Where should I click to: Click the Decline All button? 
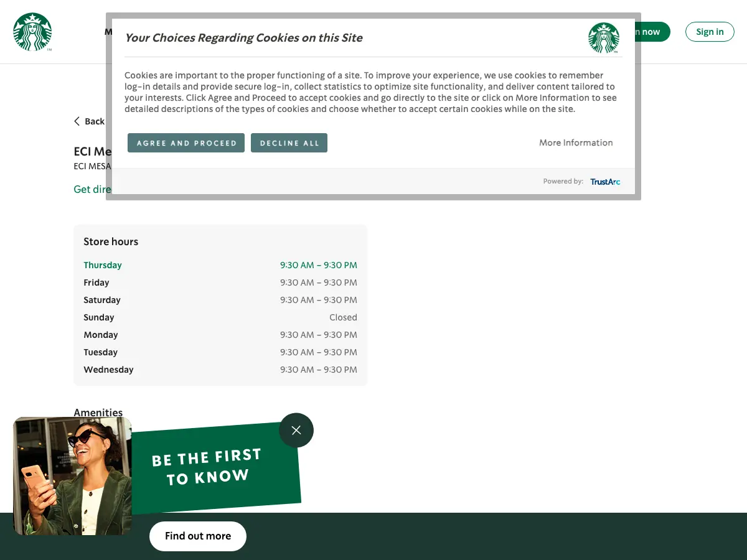(289, 143)
